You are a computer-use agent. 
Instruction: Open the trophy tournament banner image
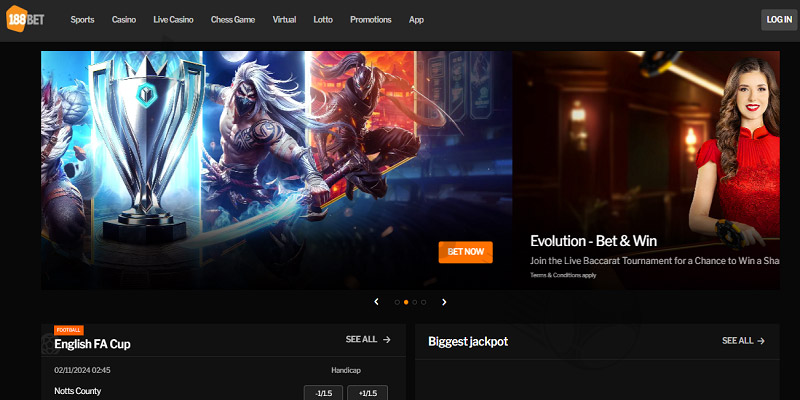click(277, 170)
